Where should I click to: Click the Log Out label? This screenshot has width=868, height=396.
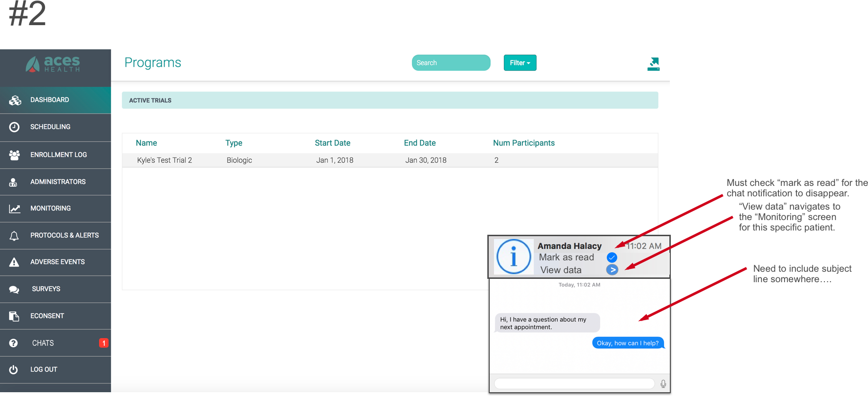tap(44, 370)
